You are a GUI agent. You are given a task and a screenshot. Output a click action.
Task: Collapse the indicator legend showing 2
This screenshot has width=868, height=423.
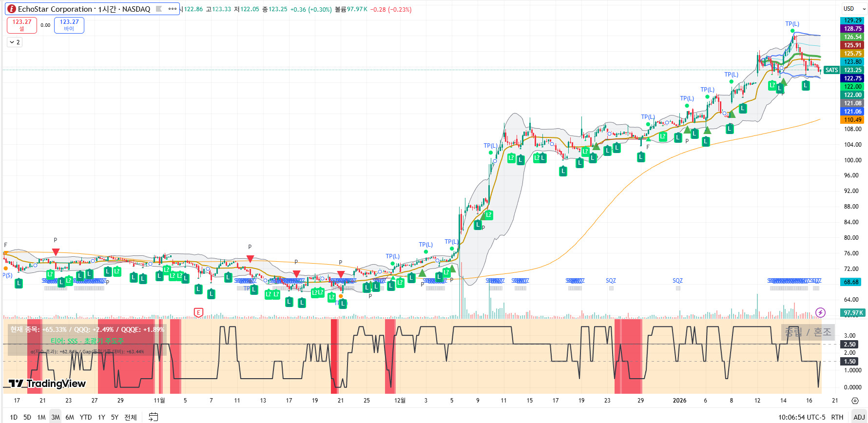point(15,42)
